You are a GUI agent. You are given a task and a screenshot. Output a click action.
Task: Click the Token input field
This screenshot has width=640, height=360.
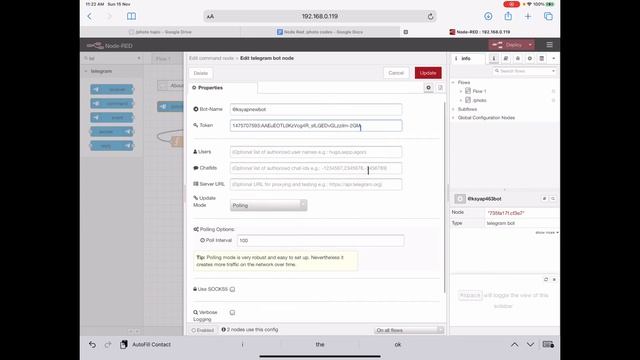pyautogui.click(x=316, y=126)
